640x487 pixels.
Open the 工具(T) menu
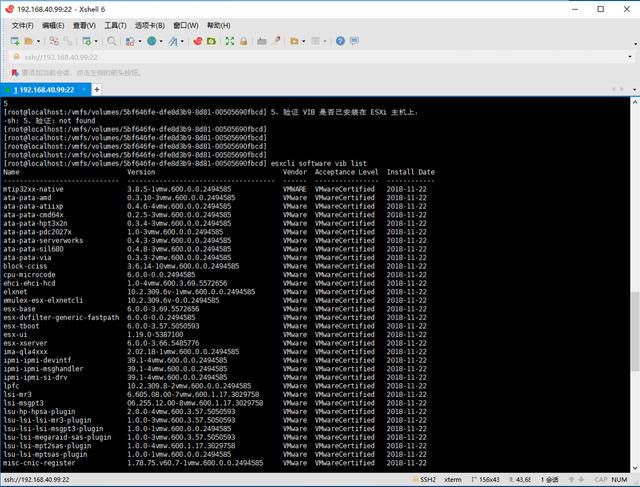(115, 25)
